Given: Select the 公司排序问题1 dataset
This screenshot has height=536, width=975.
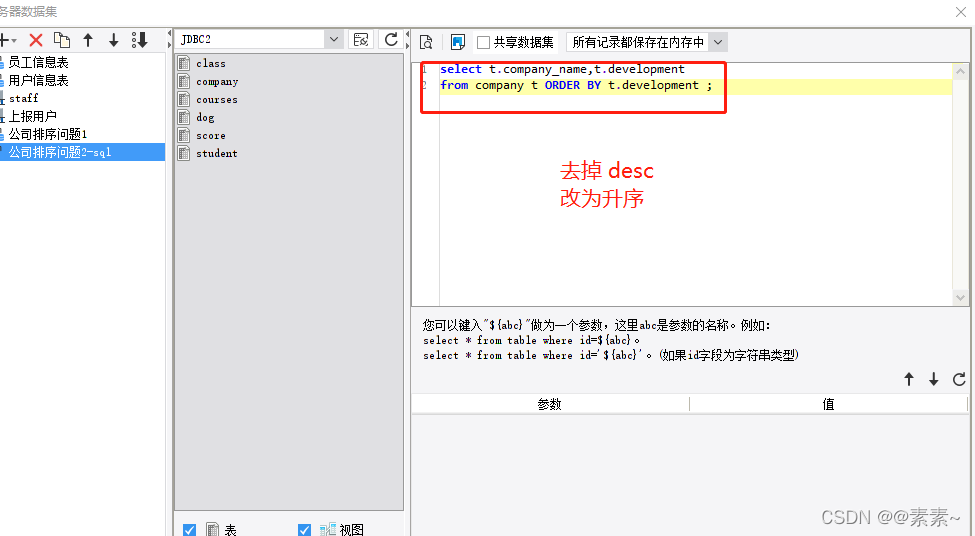Looking at the screenshot, I should click(x=47, y=134).
